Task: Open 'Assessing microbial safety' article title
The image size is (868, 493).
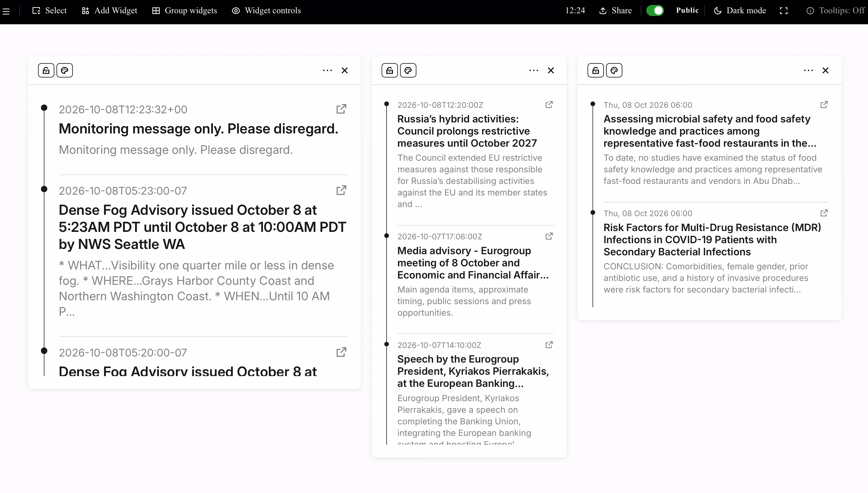Action: click(x=710, y=131)
